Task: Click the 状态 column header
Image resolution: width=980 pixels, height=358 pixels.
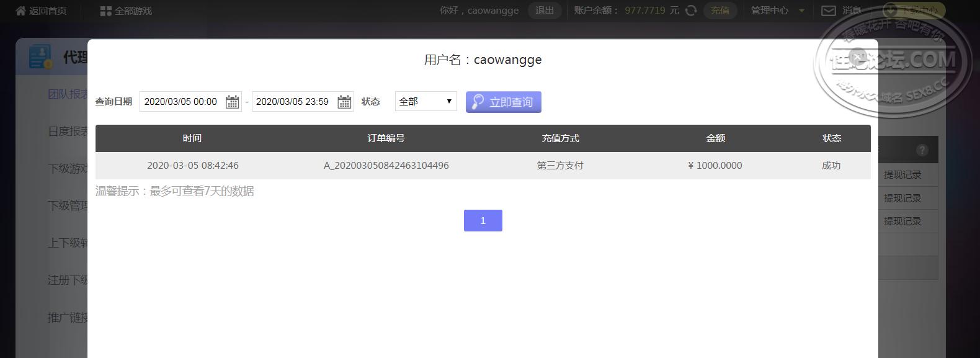Action: pos(832,138)
